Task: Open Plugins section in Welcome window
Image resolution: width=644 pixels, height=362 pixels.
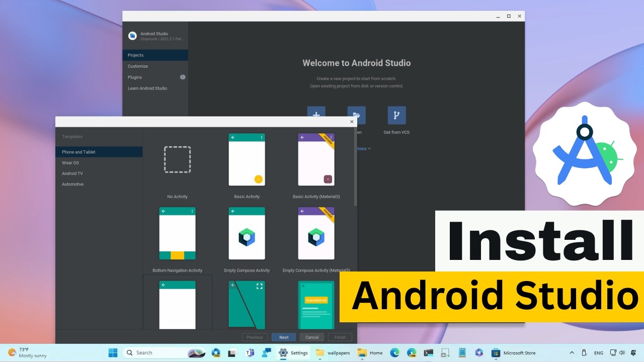Action: click(155, 77)
